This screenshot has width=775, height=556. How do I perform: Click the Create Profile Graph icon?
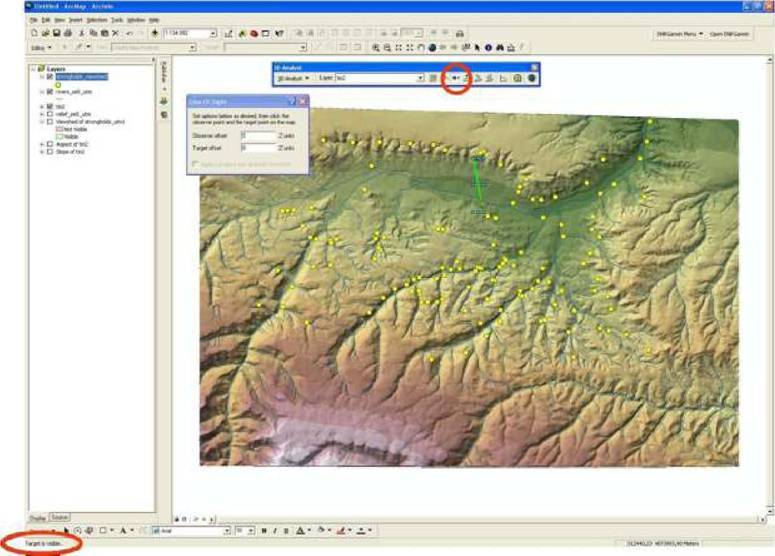(503, 78)
